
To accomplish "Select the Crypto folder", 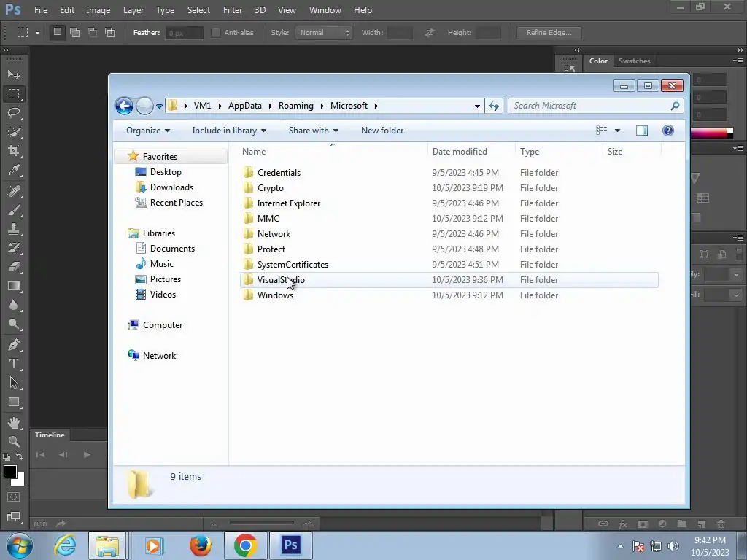I will [270, 188].
